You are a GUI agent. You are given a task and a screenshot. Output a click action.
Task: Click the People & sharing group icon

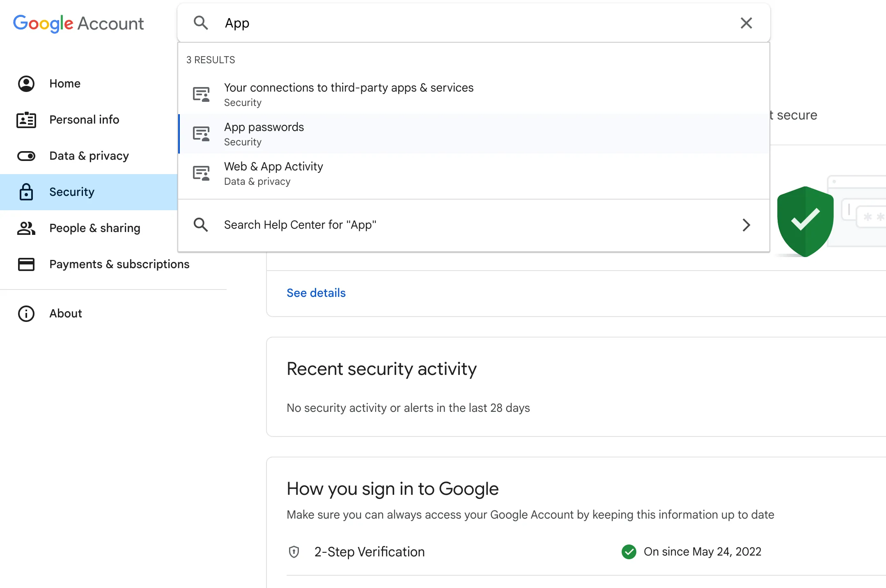pos(26,228)
